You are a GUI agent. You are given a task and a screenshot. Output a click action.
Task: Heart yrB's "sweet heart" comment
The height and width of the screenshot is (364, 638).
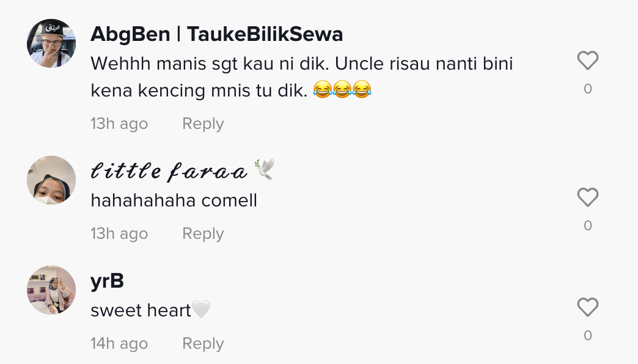(587, 307)
